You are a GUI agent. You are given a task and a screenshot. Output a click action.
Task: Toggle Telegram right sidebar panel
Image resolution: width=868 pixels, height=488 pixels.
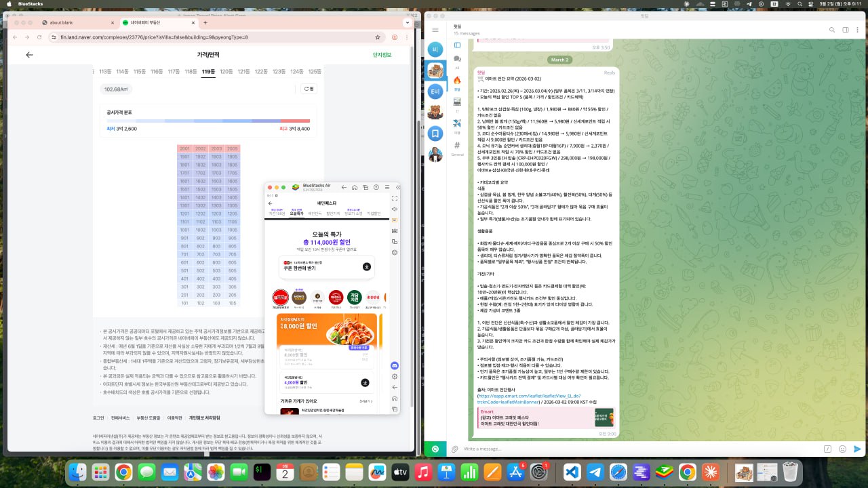click(x=846, y=30)
